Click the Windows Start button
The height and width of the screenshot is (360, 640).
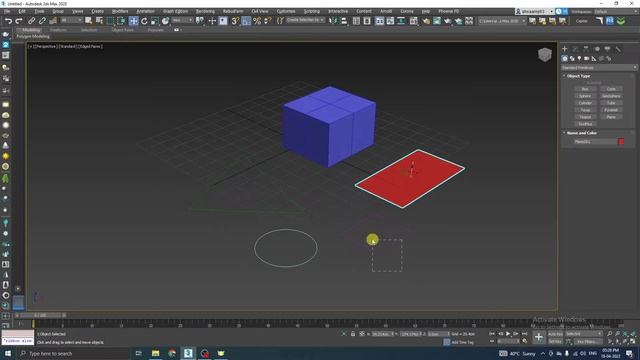tap(8, 353)
